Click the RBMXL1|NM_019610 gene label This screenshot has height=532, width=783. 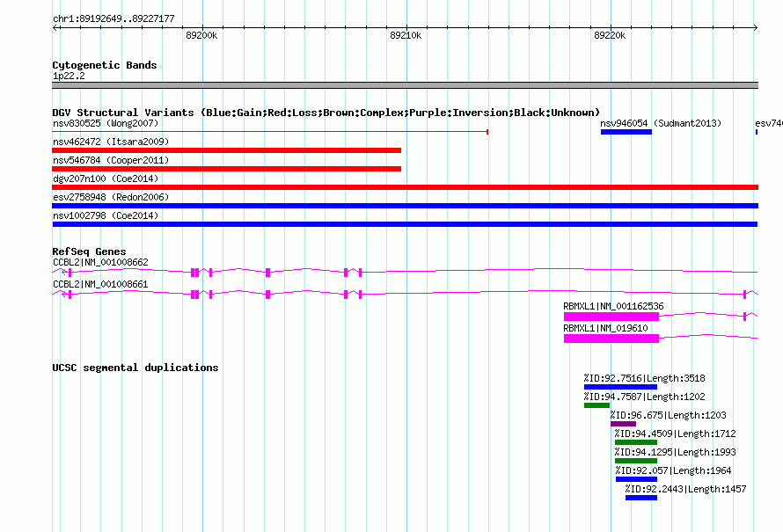[x=606, y=328]
